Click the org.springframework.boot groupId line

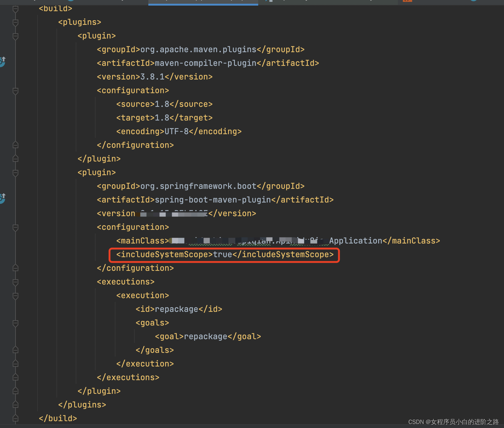point(200,186)
